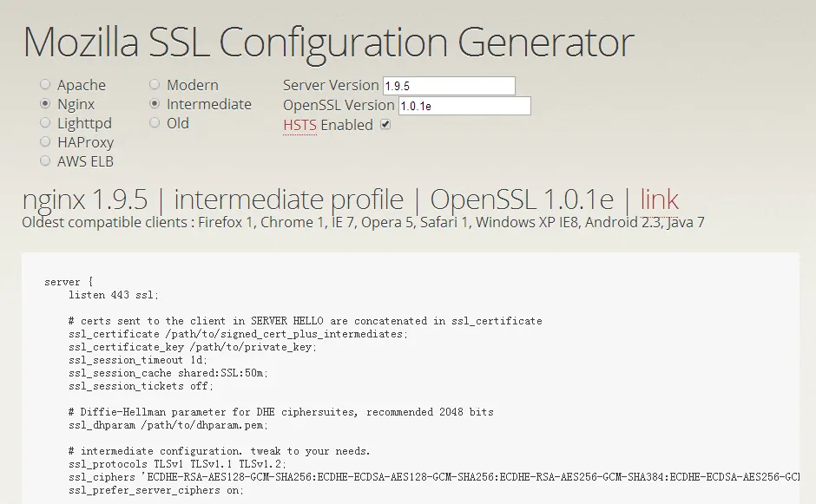Click the Diffie-Hellman parameter comment
816x504 pixels.
tap(281, 412)
